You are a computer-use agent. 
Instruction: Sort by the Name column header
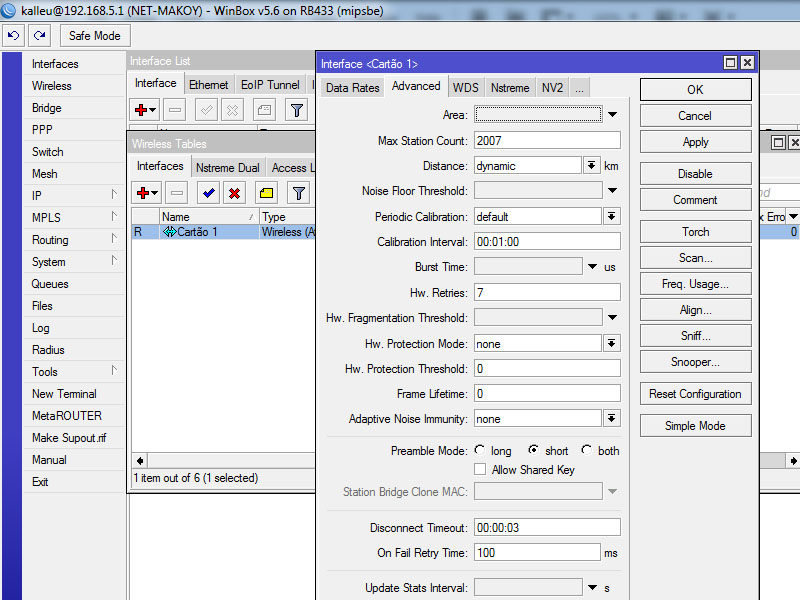[209, 217]
